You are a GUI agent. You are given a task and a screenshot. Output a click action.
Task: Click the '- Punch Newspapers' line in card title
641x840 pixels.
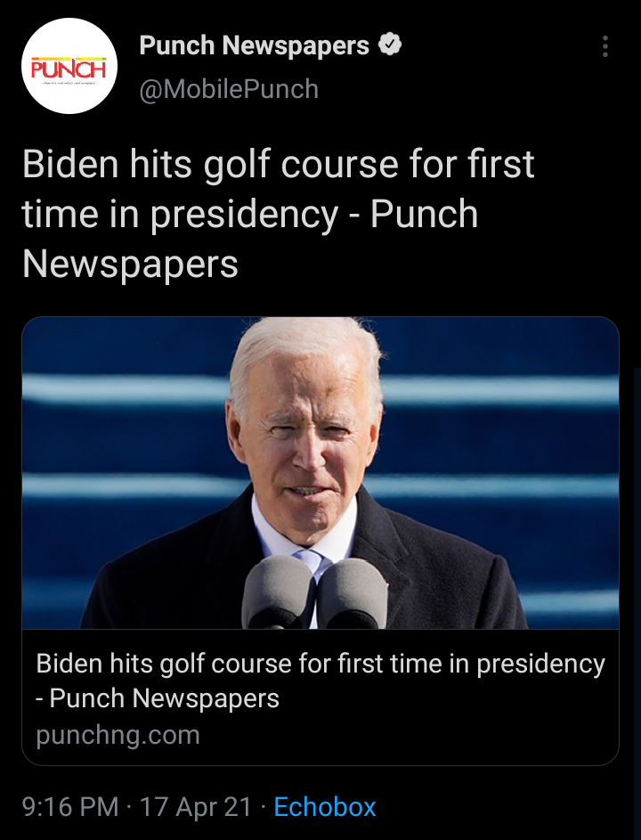point(158,698)
